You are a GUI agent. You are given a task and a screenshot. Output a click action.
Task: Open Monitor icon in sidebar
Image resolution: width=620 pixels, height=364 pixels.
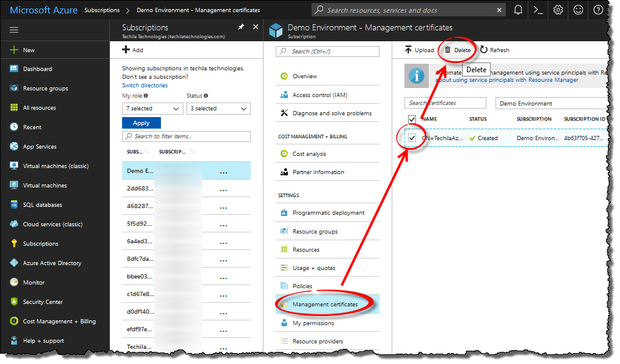[x=14, y=282]
